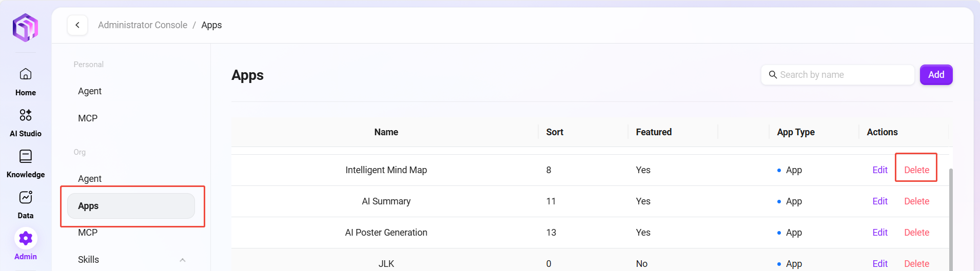
Task: Open the Data chart icon
Action: click(x=26, y=197)
